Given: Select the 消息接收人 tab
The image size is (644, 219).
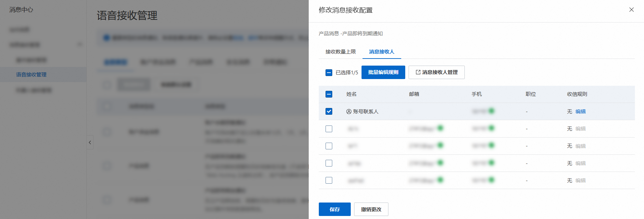Looking at the screenshot, I should click(381, 52).
